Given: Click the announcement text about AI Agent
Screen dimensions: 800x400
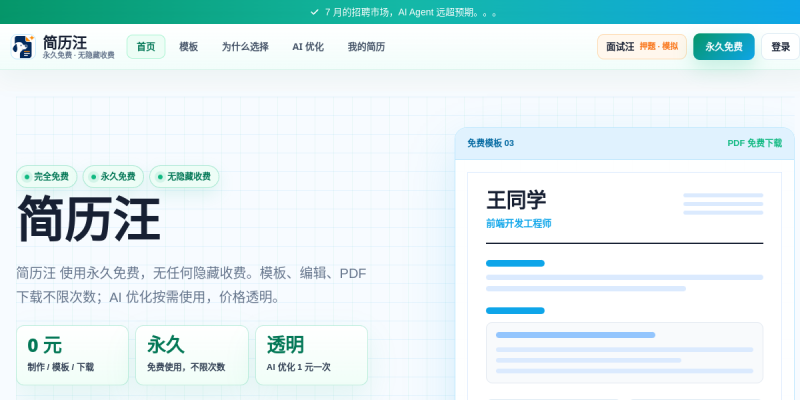Looking at the screenshot, I should [x=411, y=12].
